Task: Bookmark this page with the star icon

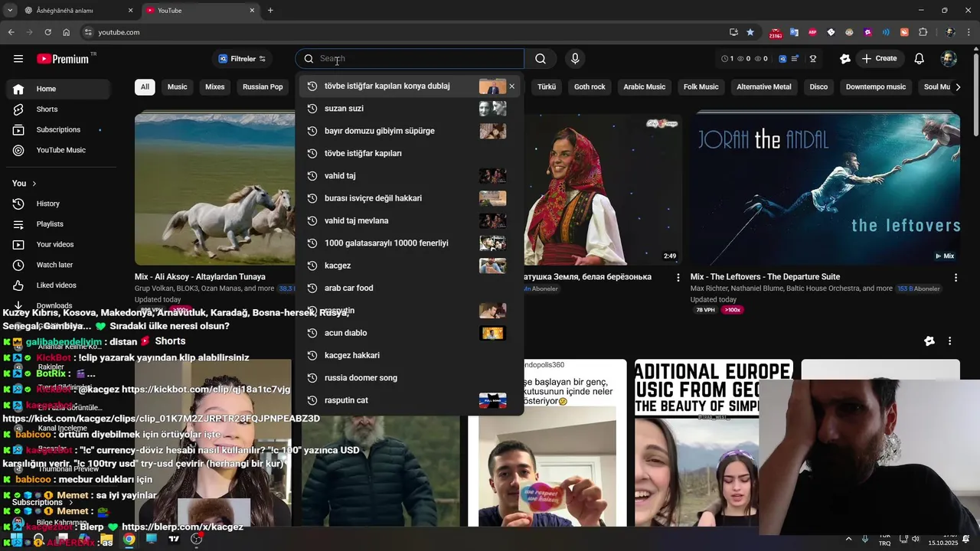Action: [750, 32]
